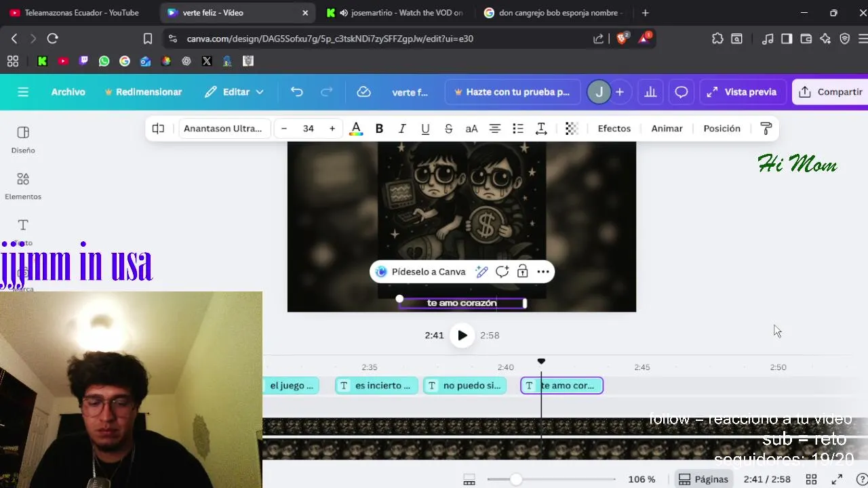
Task: Open more options three dots menu
Action: point(543,272)
